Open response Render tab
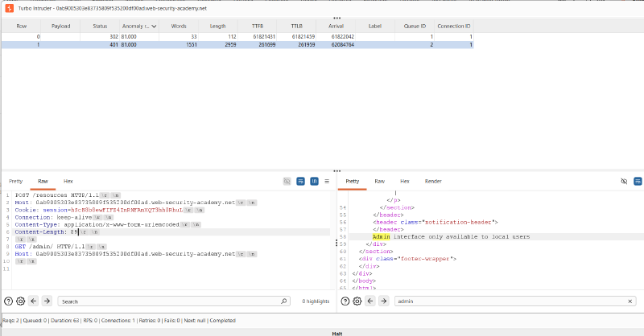 (433, 181)
